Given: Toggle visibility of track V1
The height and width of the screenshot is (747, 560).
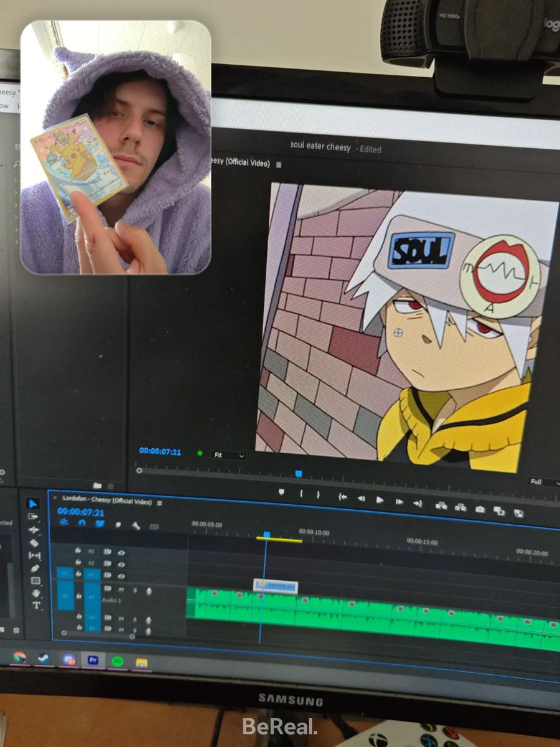Looking at the screenshot, I should 122,577.
